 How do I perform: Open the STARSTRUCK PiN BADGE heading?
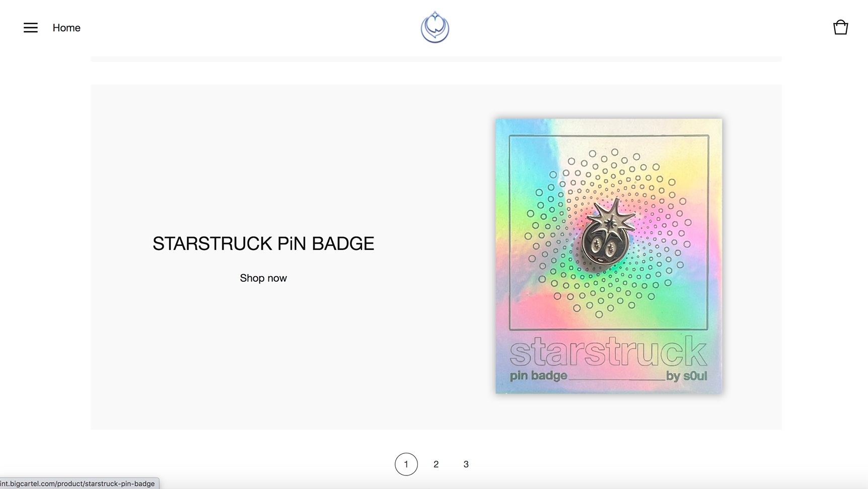263,243
